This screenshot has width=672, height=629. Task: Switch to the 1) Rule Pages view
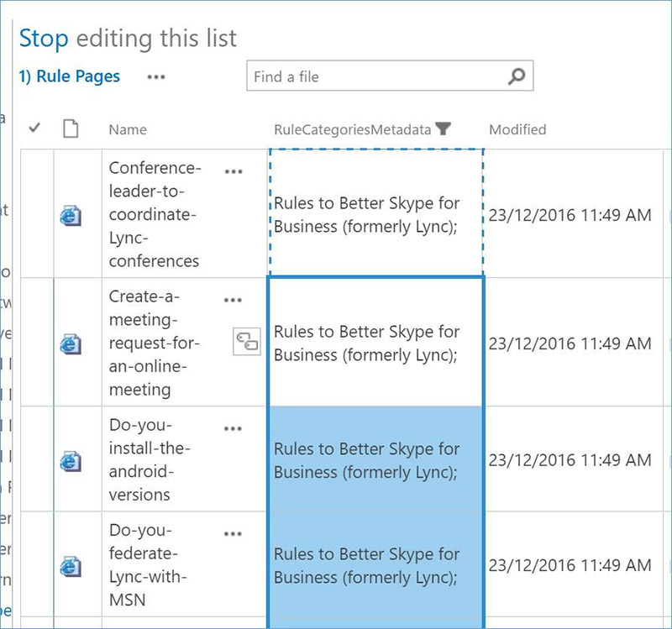pyautogui.click(x=70, y=76)
